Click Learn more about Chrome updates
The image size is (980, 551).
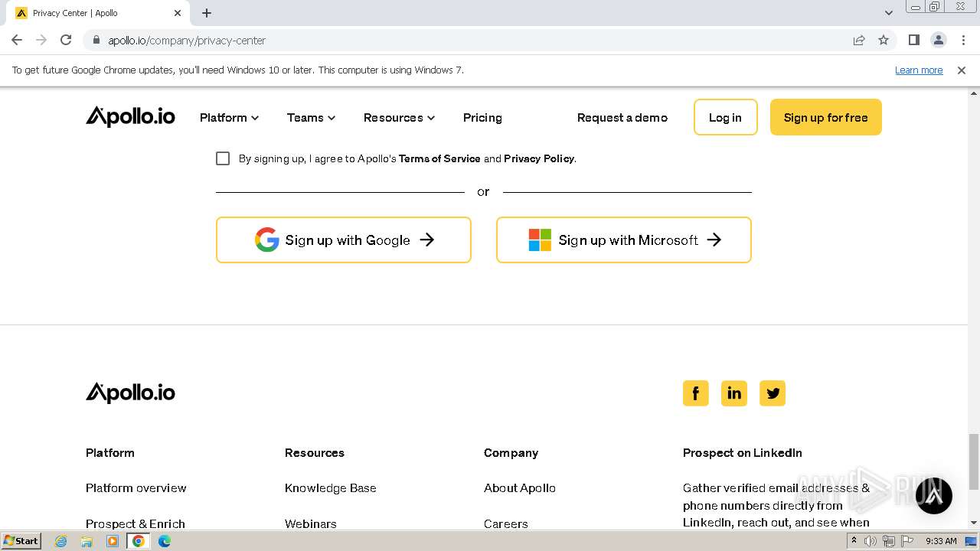click(919, 70)
